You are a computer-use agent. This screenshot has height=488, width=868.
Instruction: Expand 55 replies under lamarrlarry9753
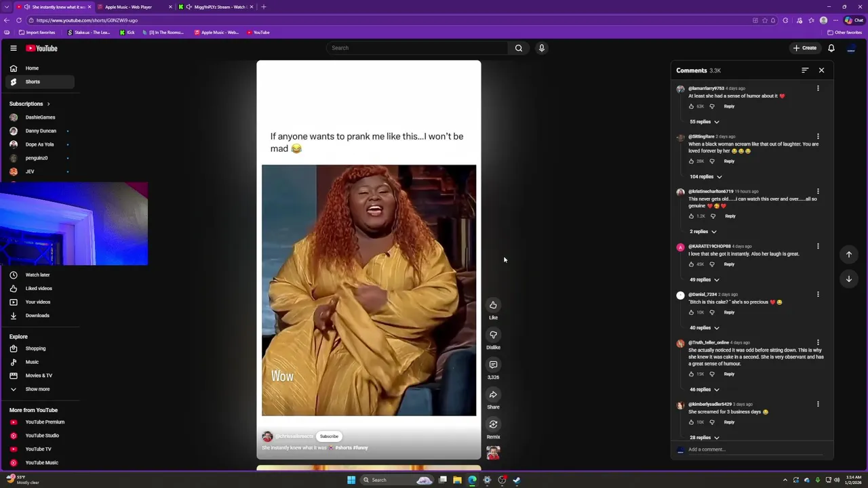[x=704, y=122]
